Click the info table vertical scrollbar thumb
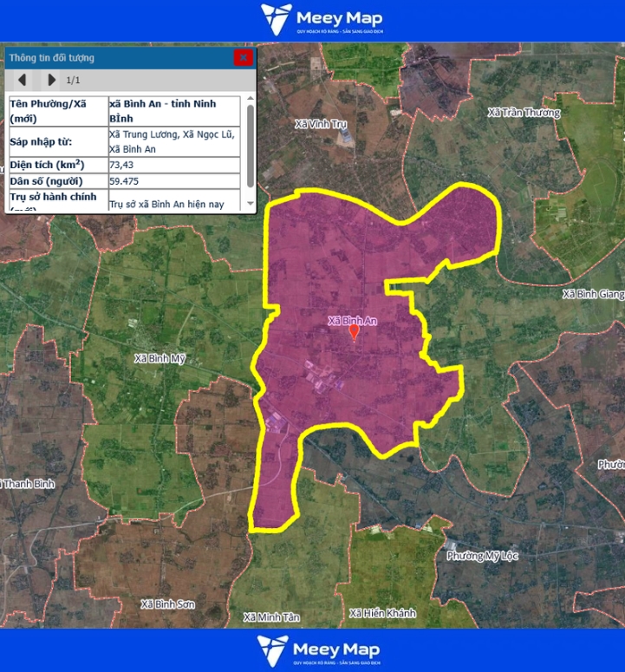Viewport: 625px width, 672px height. pos(251,144)
